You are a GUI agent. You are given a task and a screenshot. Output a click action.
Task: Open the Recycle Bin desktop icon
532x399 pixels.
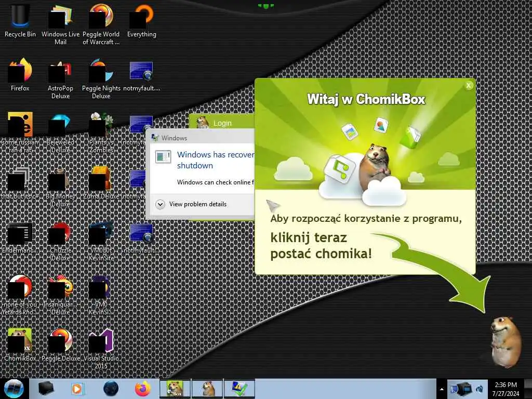click(x=20, y=20)
